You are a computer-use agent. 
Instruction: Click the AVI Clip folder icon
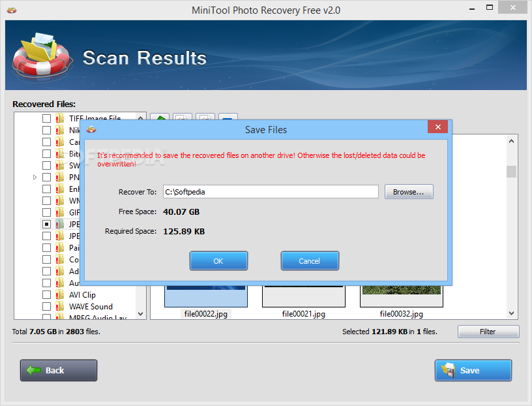60,294
